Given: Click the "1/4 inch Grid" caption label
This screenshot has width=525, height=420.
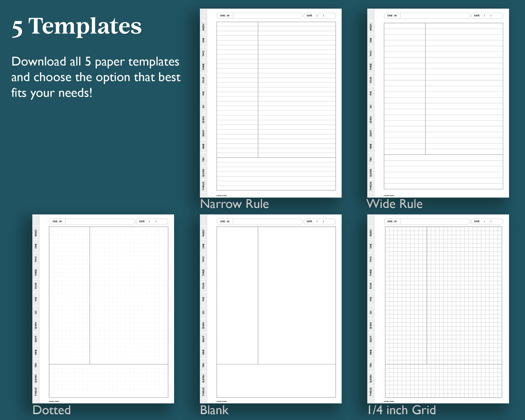Looking at the screenshot, I should pyautogui.click(x=401, y=410).
